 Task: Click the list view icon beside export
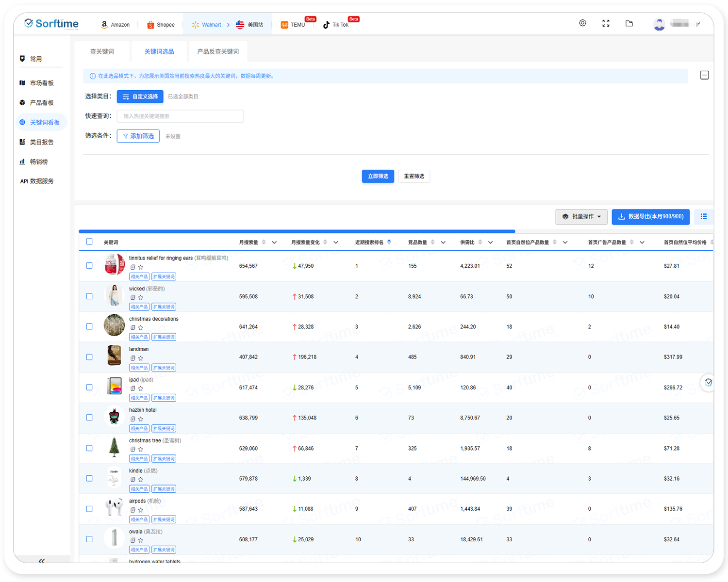pyautogui.click(x=703, y=217)
